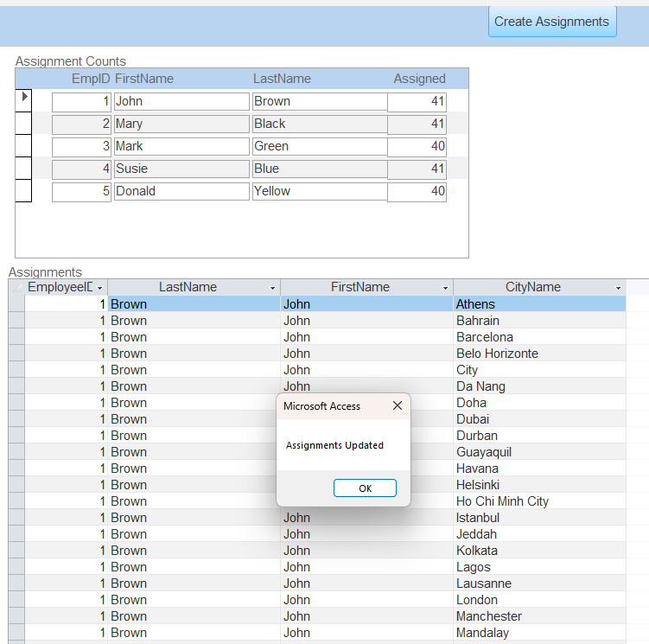Click the Create Assignments button
649x644 pixels.
click(x=552, y=22)
